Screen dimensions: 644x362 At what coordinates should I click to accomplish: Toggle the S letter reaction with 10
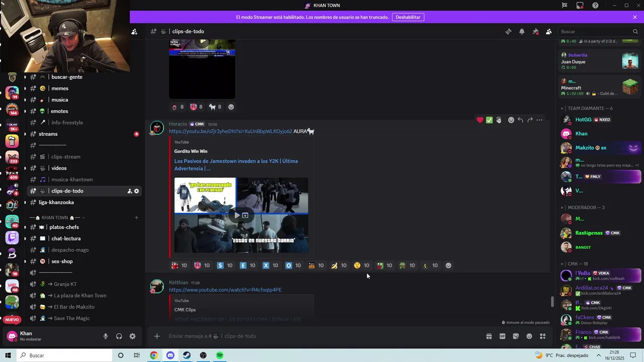coord(225,265)
